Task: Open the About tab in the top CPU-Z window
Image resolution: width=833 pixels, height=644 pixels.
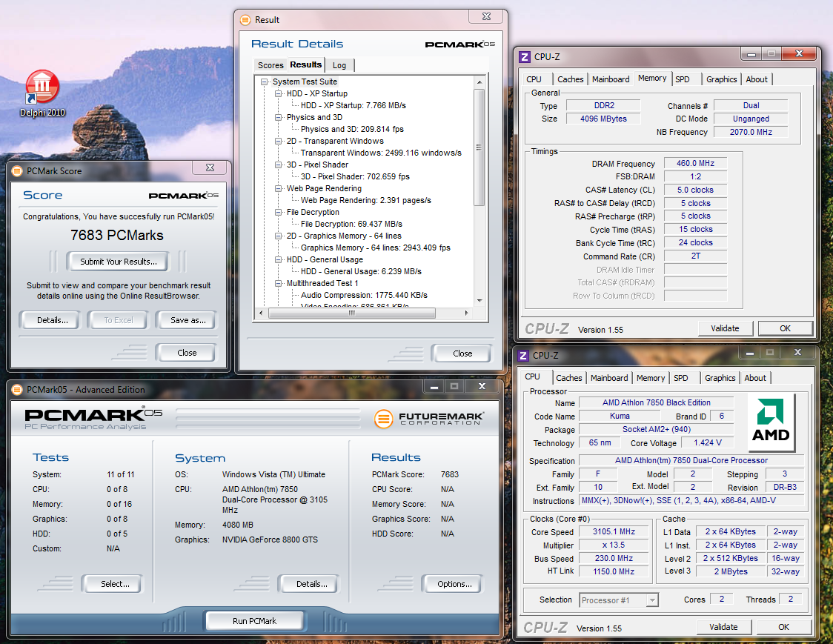Action: (757, 80)
